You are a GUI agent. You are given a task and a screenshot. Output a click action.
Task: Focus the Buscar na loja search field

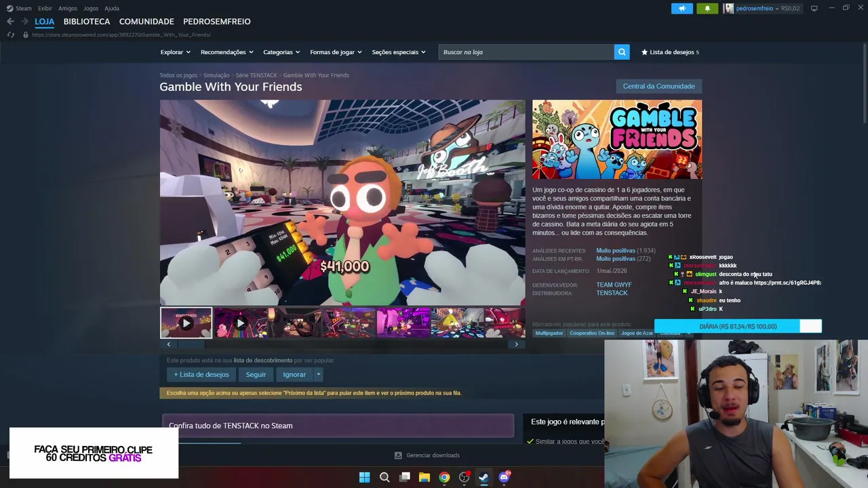click(x=526, y=52)
